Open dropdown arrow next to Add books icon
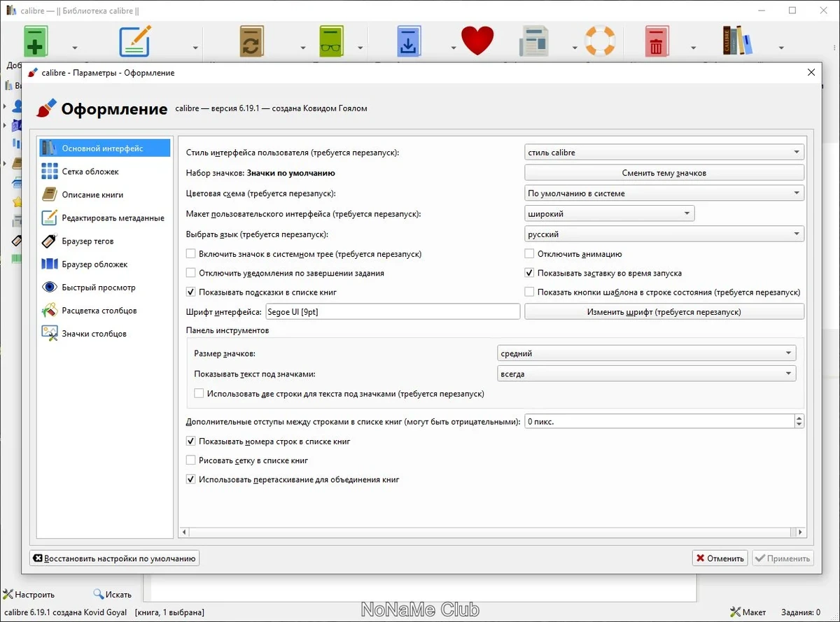 pyautogui.click(x=74, y=48)
